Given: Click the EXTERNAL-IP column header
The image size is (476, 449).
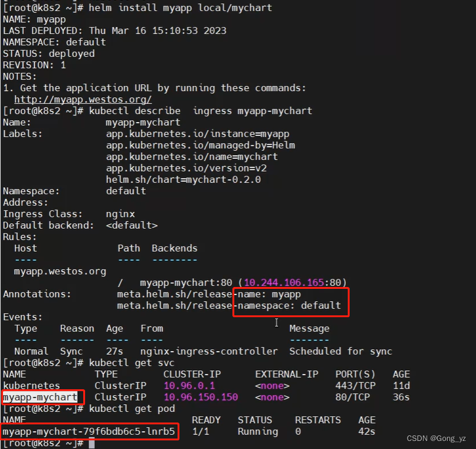Looking at the screenshot, I should click(287, 374).
